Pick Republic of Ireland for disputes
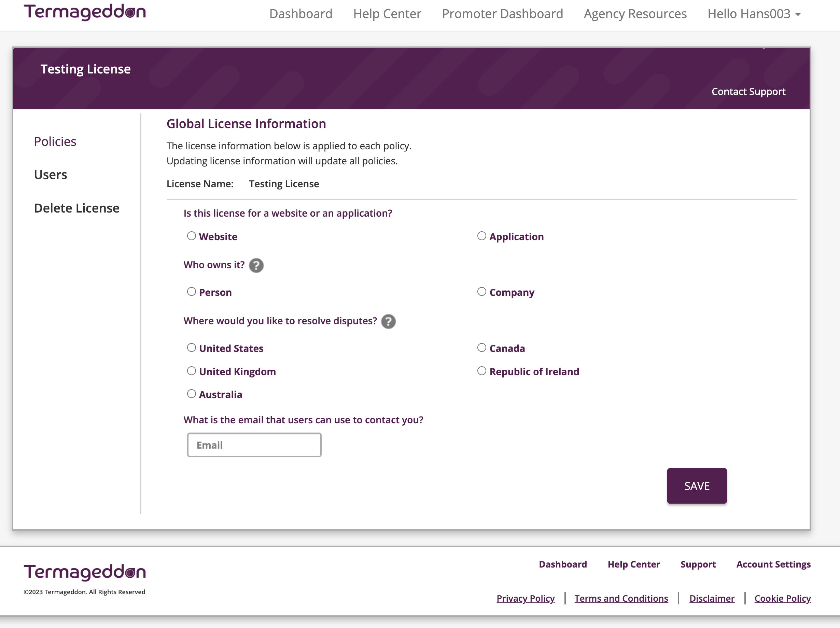 [x=481, y=371]
